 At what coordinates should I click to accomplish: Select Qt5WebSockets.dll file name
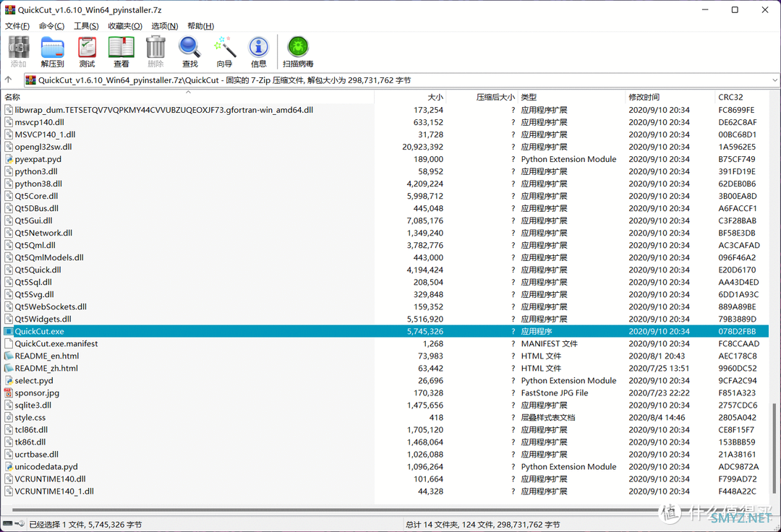pyautogui.click(x=51, y=307)
